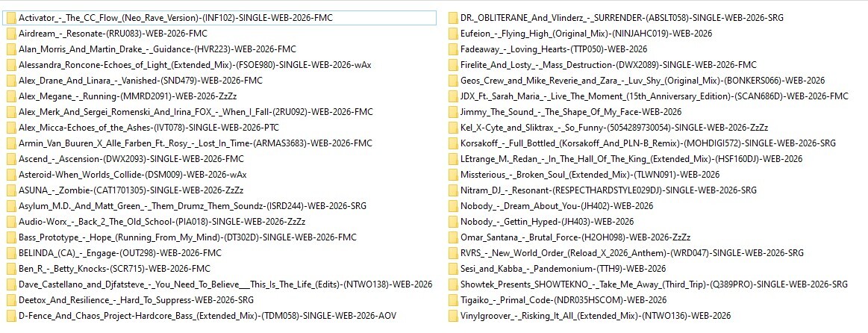
Task: Select the Deetox And Resilience Hard To Suppress name
Action: (x=136, y=299)
